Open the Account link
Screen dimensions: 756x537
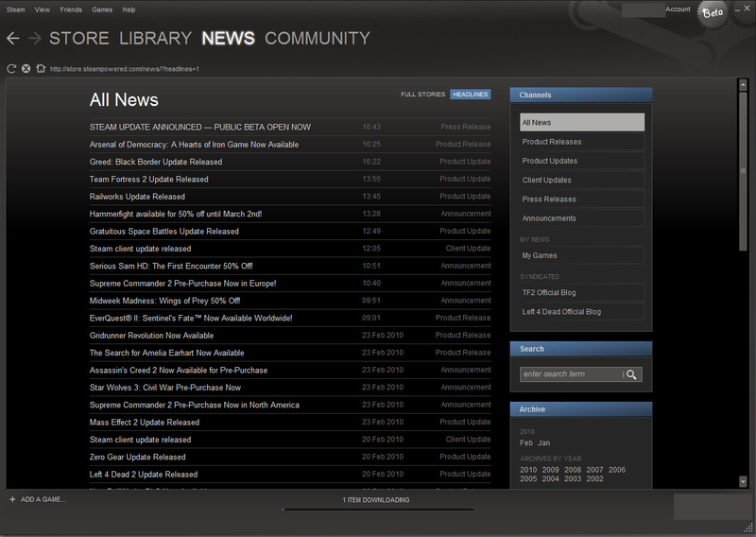click(678, 9)
